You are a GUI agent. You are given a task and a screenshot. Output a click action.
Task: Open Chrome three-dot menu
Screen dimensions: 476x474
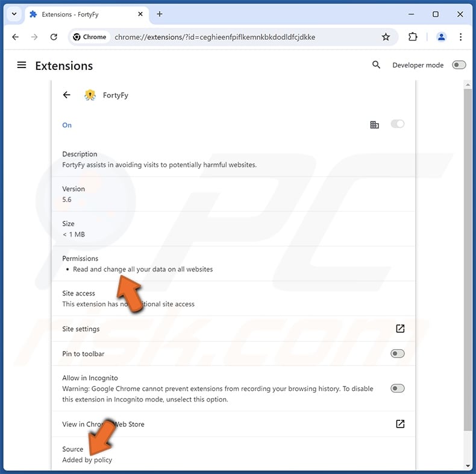pyautogui.click(x=460, y=37)
